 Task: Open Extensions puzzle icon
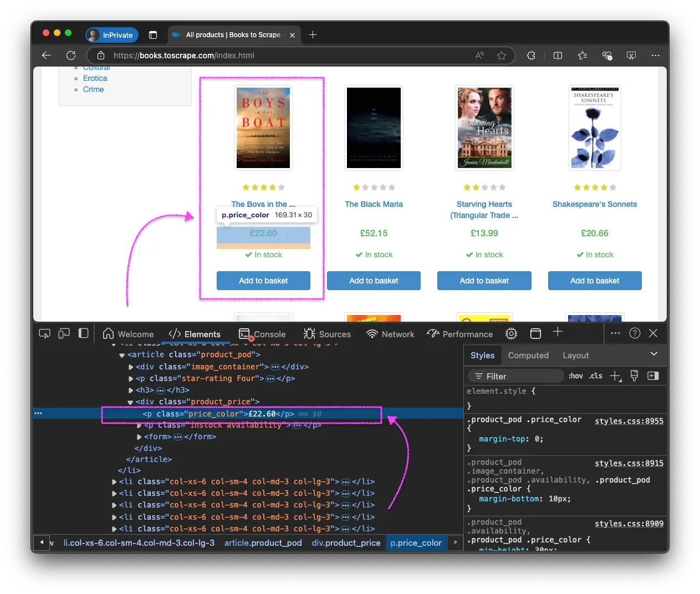tap(531, 55)
